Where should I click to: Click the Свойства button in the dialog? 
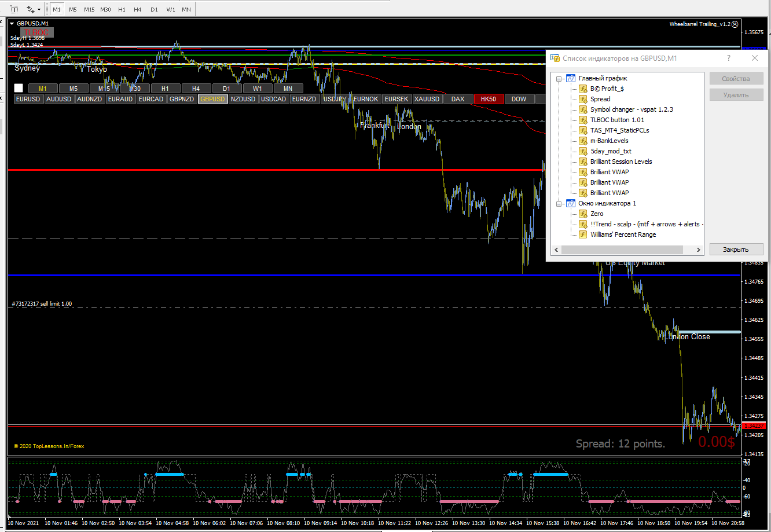point(736,79)
